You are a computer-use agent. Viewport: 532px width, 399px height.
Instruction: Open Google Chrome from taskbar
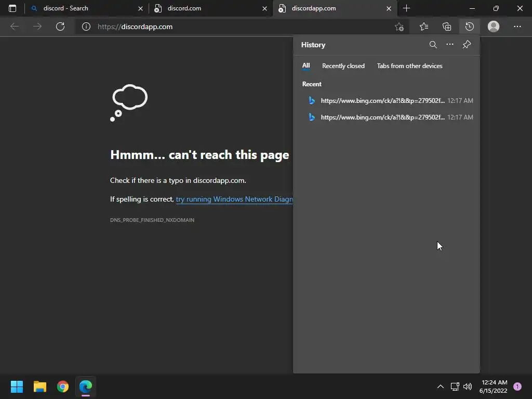(x=63, y=387)
